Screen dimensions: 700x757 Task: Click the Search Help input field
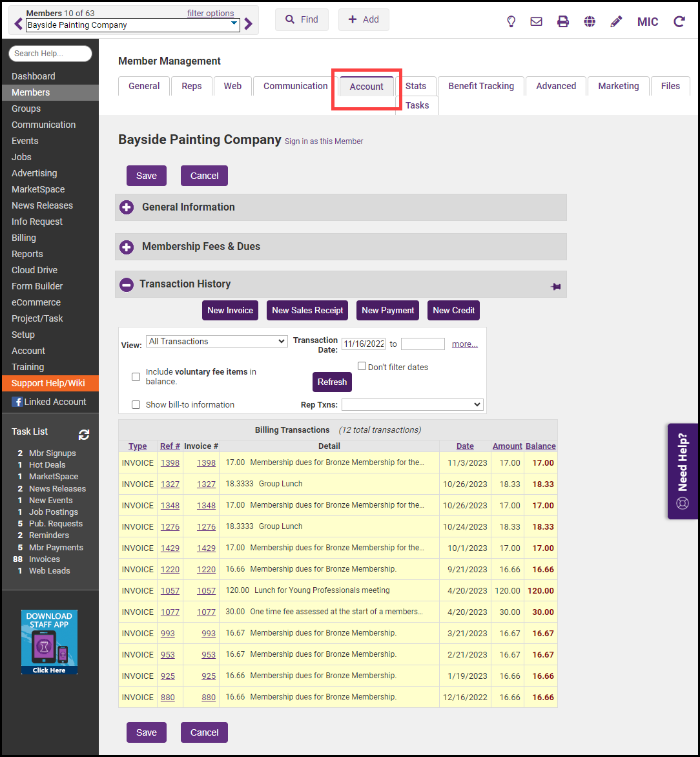point(50,54)
